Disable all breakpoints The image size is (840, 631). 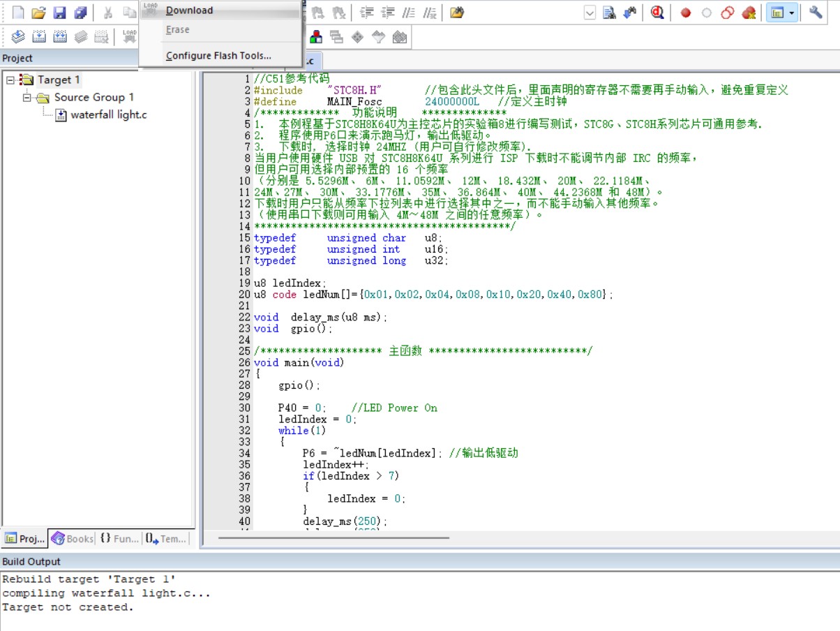pos(728,13)
